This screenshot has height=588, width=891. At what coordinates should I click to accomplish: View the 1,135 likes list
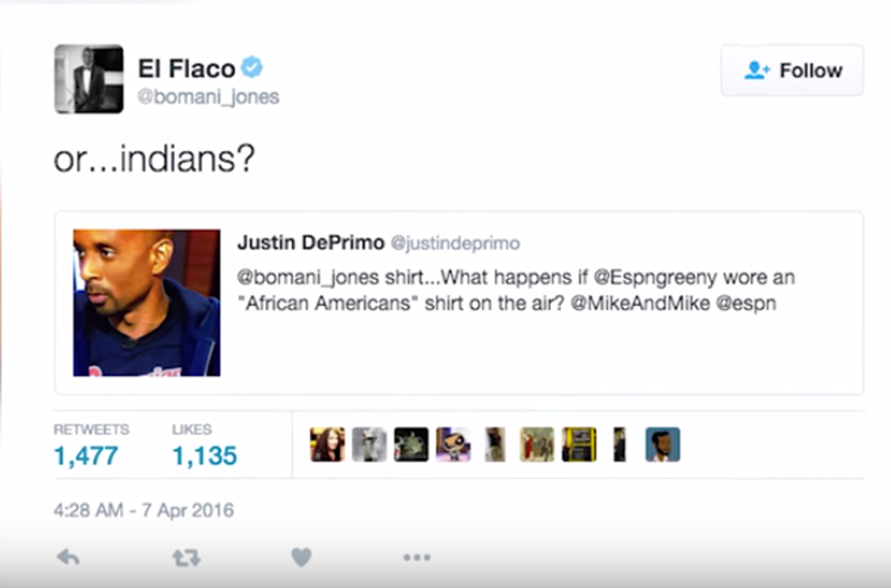(205, 445)
